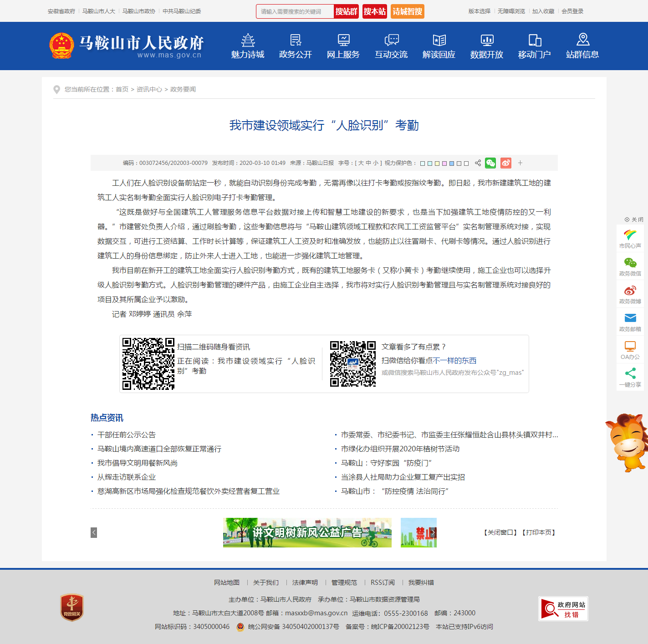
Task: Select the pink eye-protection color swatch
Action: click(444, 164)
